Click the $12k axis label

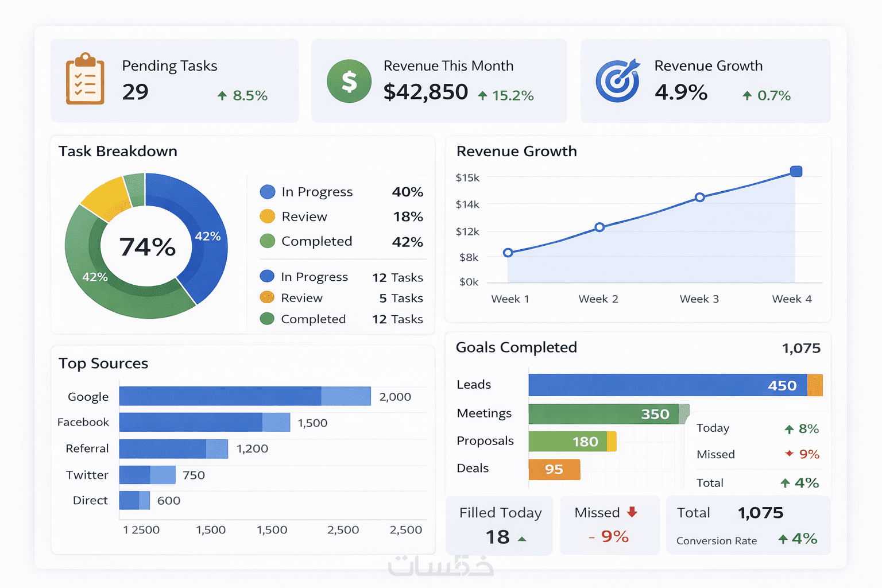point(467,231)
